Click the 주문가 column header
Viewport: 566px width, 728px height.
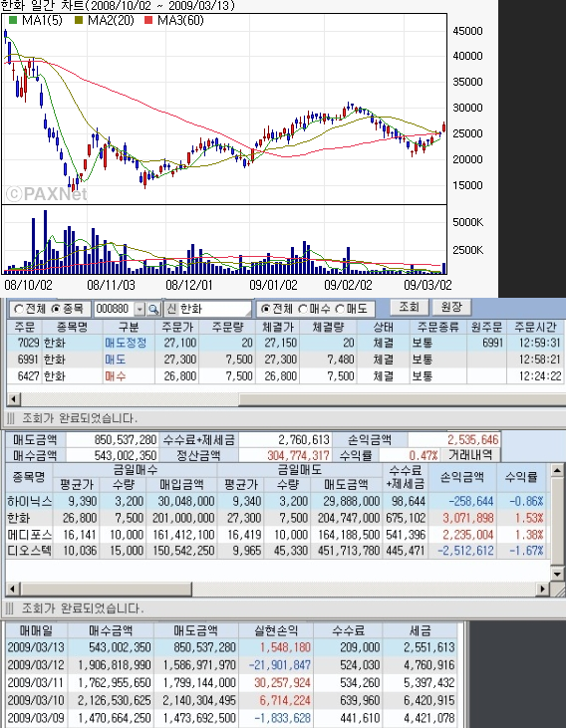[x=177, y=327]
